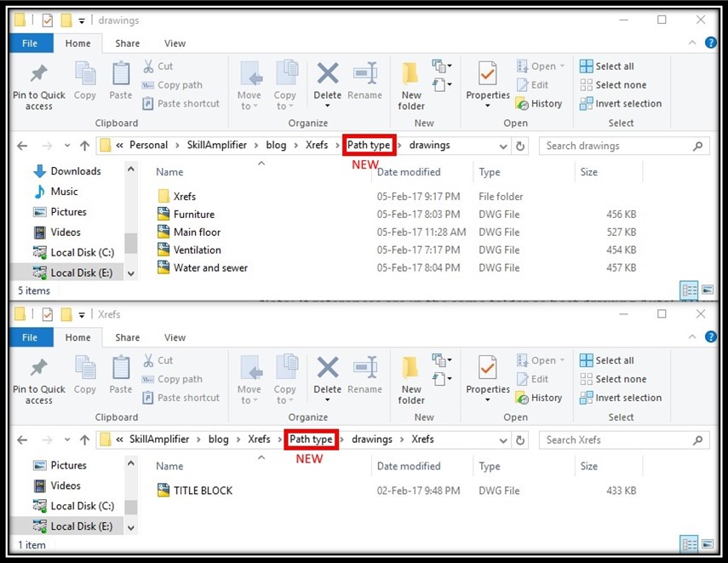Click Paste shortcut in drawings window

pyautogui.click(x=181, y=104)
